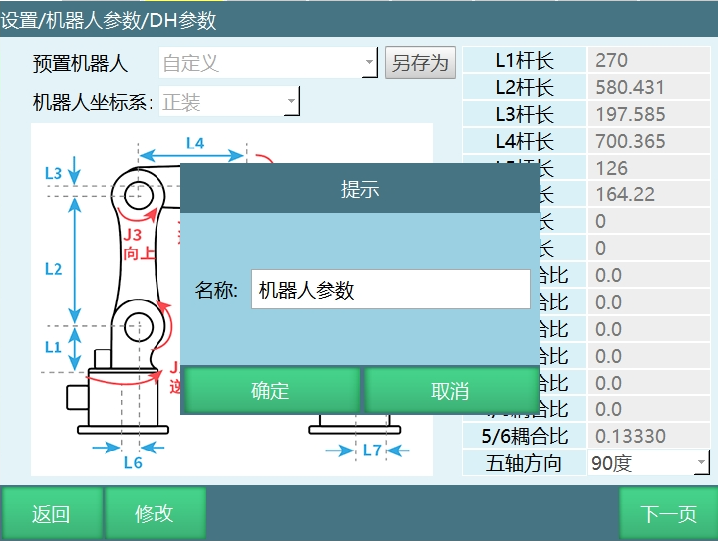Select the value field showing 164.22
This screenshot has height=541, width=718.
click(x=648, y=194)
